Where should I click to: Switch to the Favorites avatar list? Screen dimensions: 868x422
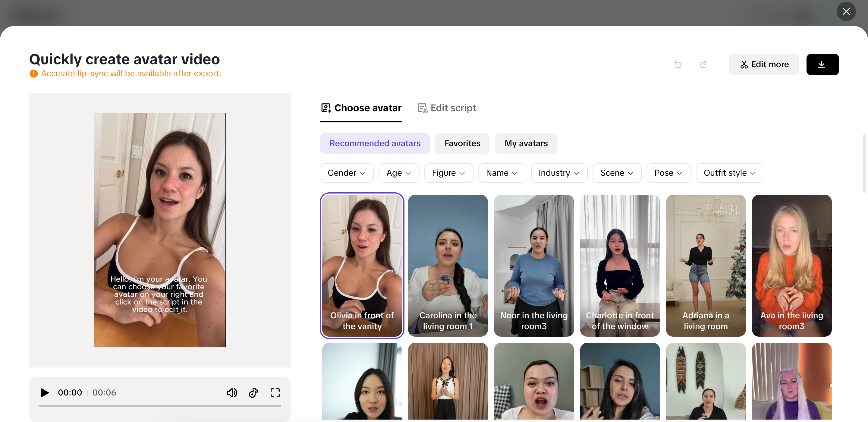pos(462,143)
